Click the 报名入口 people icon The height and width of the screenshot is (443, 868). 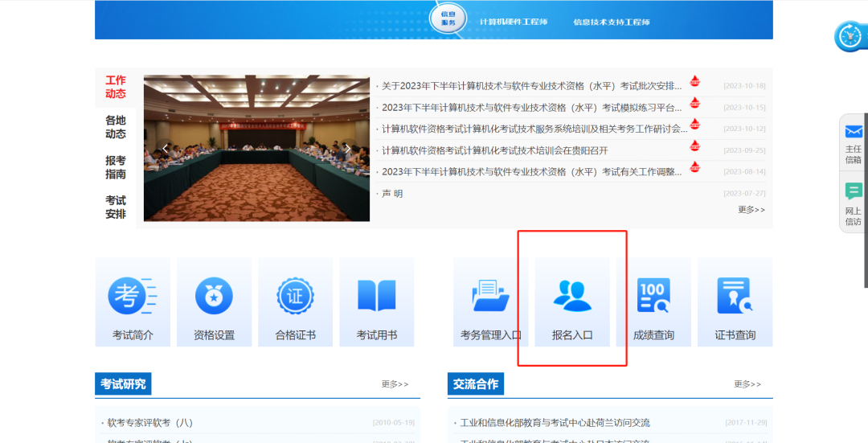pos(572,296)
